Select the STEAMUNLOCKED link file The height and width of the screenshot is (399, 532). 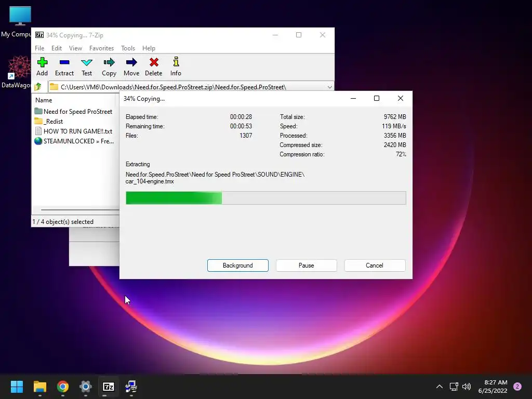pos(74,141)
